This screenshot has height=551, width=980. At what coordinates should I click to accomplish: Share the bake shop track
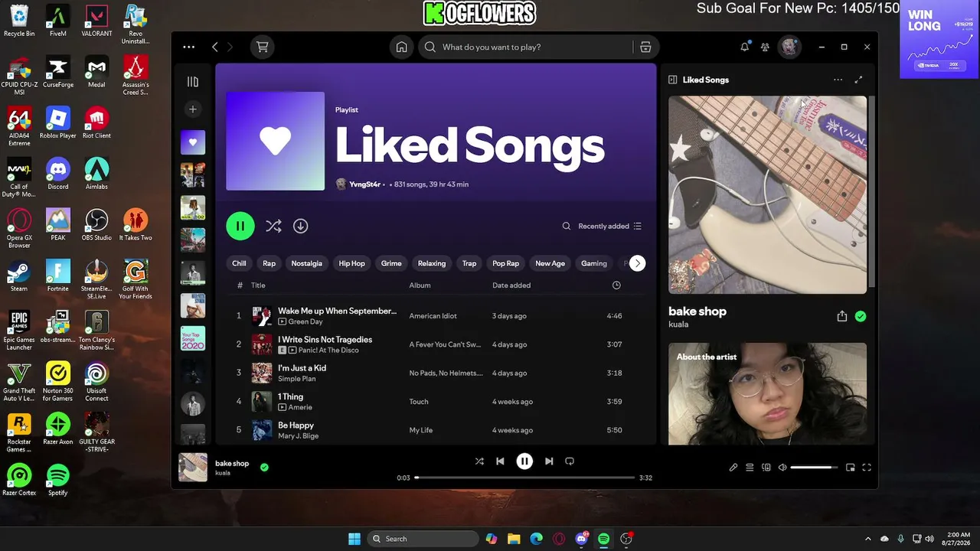[842, 316]
